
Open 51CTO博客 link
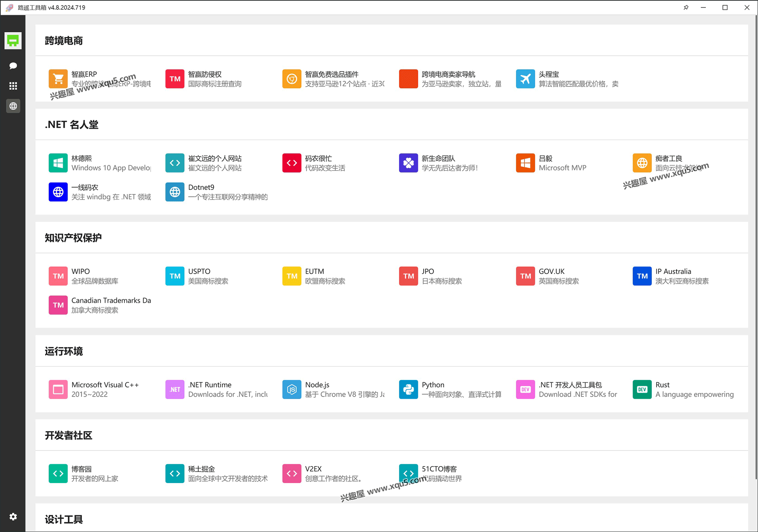pyautogui.click(x=431, y=474)
